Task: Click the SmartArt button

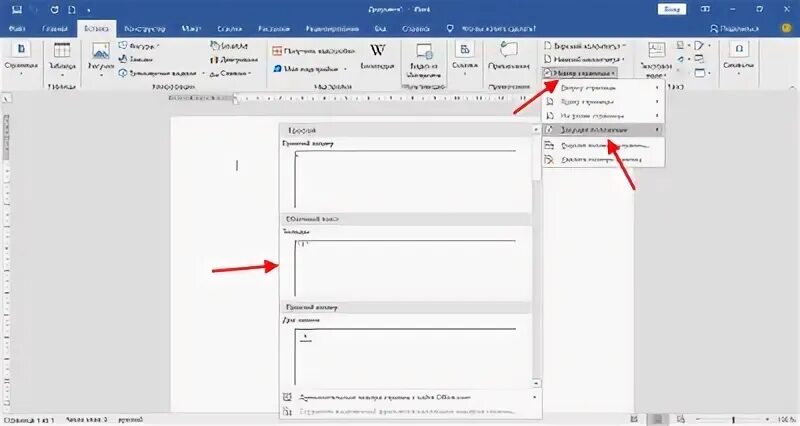Action: [x=229, y=46]
